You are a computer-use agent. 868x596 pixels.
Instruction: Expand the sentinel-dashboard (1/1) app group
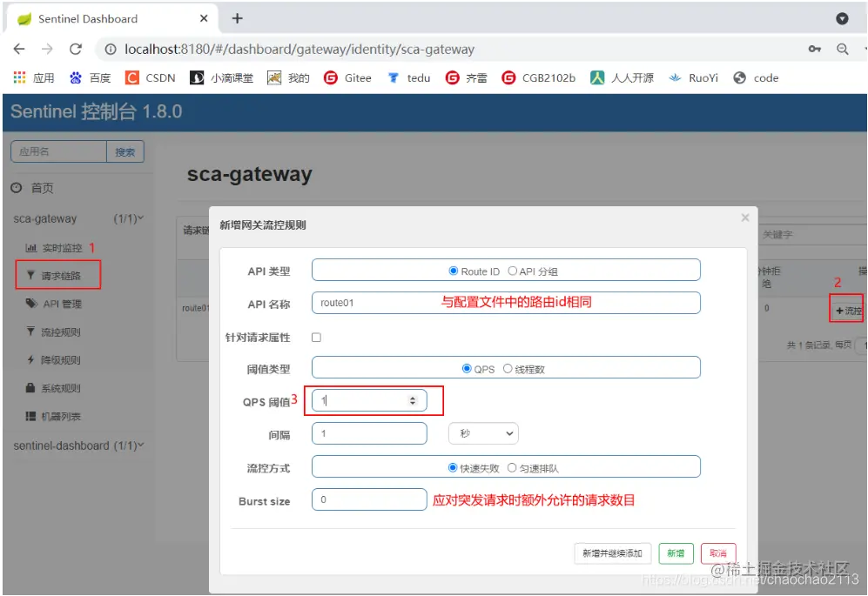tap(78, 446)
